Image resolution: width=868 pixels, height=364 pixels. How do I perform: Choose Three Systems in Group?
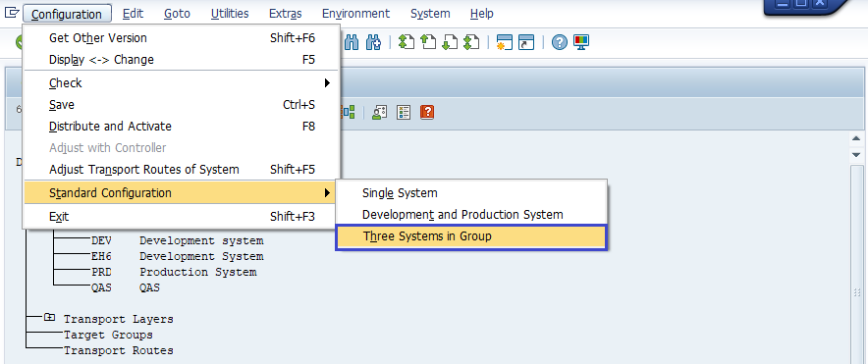[471, 236]
